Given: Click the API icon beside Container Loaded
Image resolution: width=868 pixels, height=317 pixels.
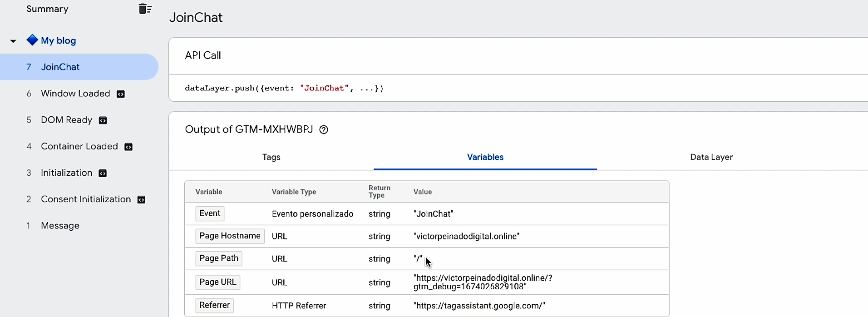Looking at the screenshot, I should coord(128,147).
